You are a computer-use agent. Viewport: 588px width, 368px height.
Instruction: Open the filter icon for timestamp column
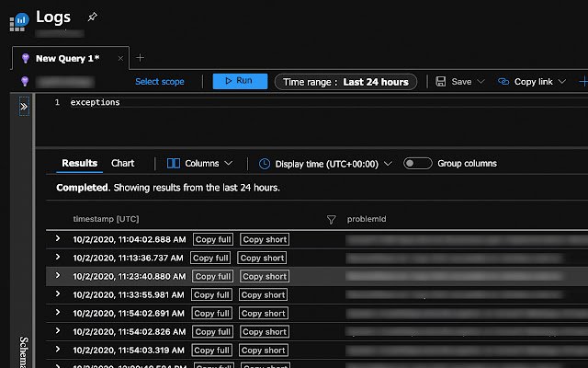[x=331, y=220]
